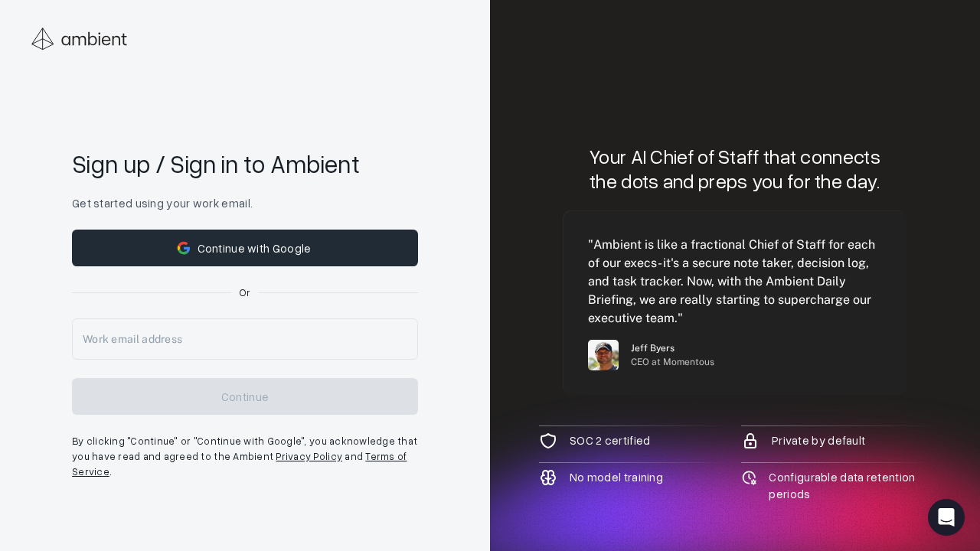Click the No model training brain icon
Screen dimensions: 980x551
tap(548, 478)
